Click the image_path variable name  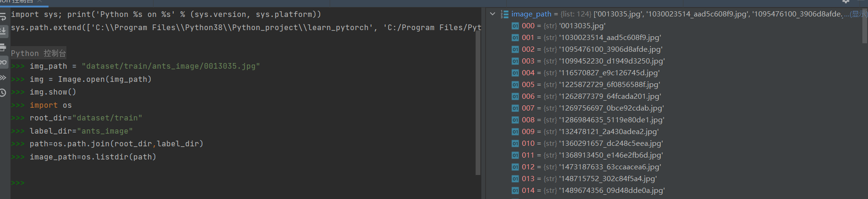[531, 14]
